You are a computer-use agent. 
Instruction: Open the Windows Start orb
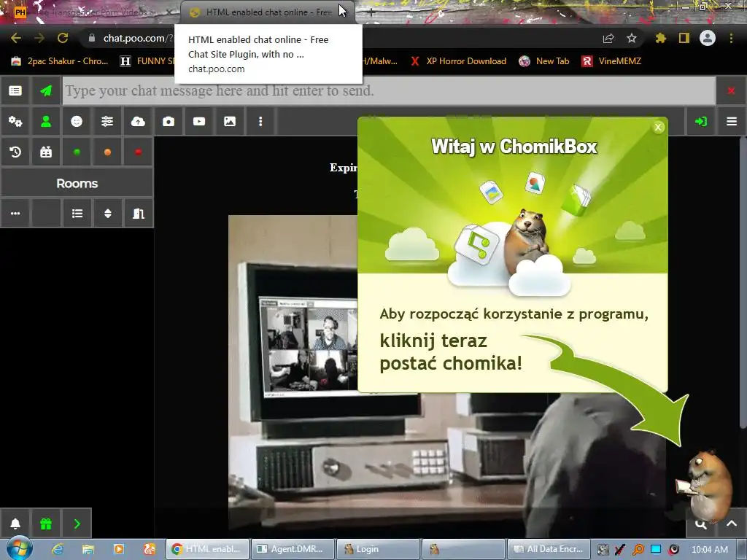point(19,548)
